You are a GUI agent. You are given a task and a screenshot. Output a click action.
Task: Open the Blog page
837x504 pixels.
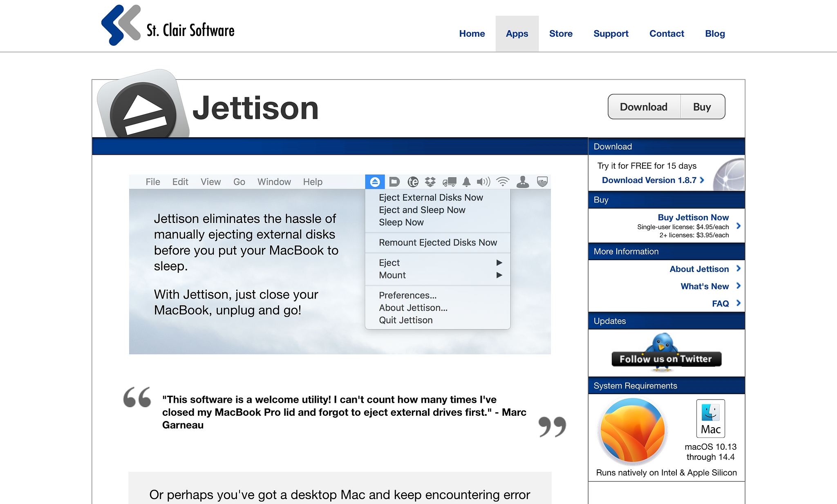click(x=715, y=33)
